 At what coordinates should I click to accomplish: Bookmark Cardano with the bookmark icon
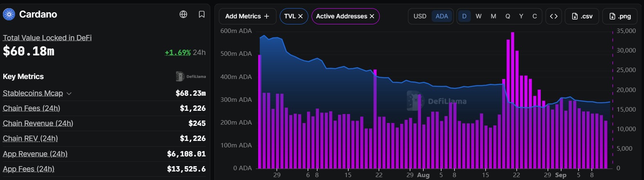202,14
